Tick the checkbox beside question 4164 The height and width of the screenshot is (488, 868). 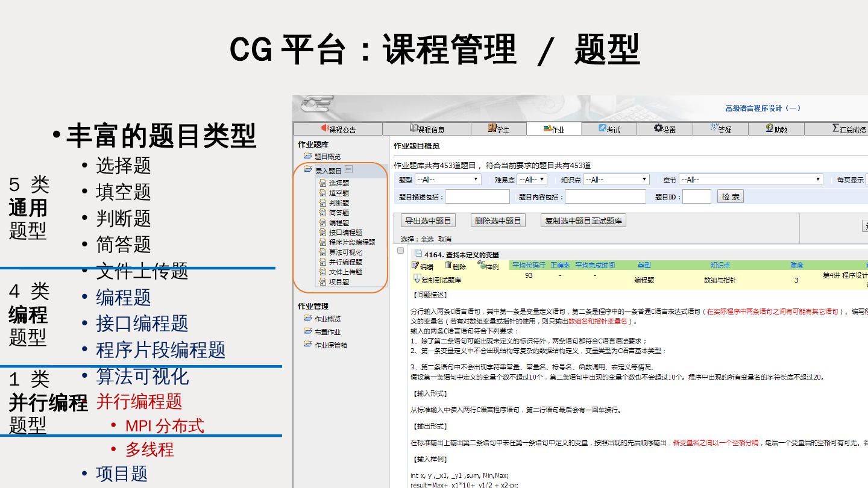[400, 251]
